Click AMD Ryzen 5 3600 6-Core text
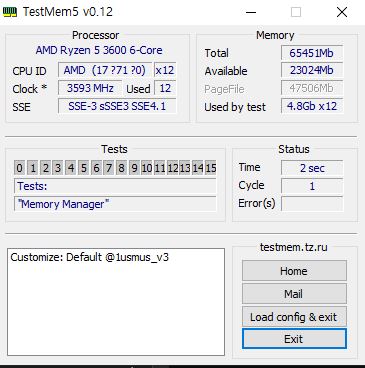365x368 pixels. click(x=99, y=50)
